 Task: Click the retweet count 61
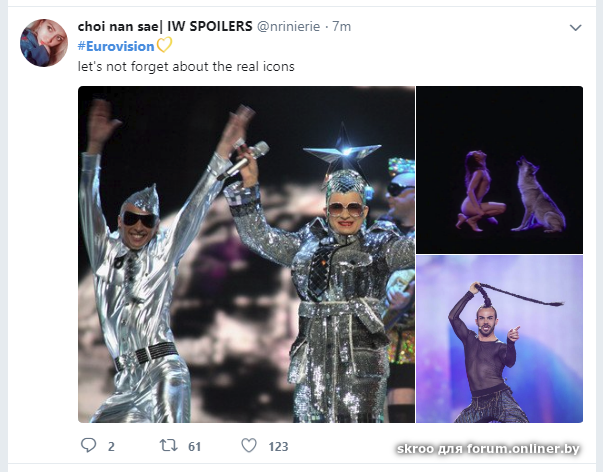[x=195, y=447]
